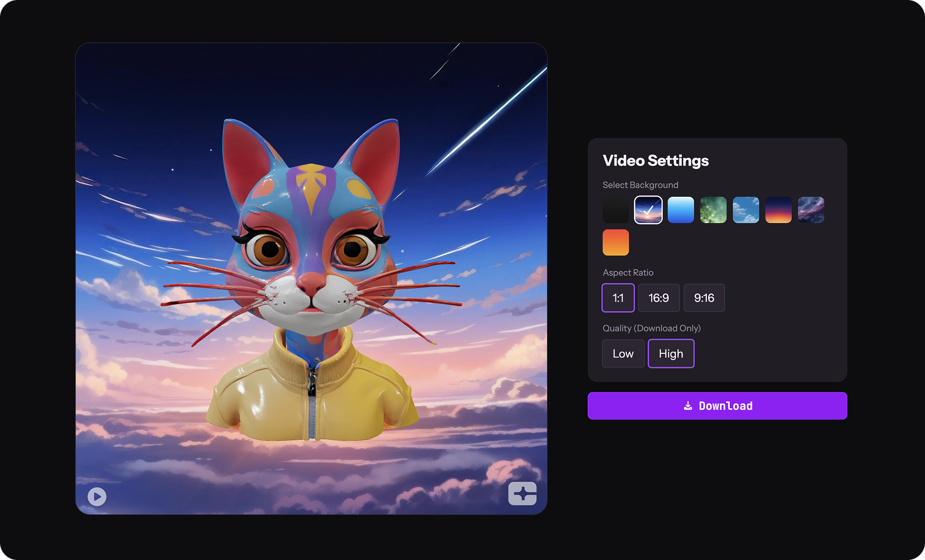Choose the purple storm clouds background

pos(811,210)
